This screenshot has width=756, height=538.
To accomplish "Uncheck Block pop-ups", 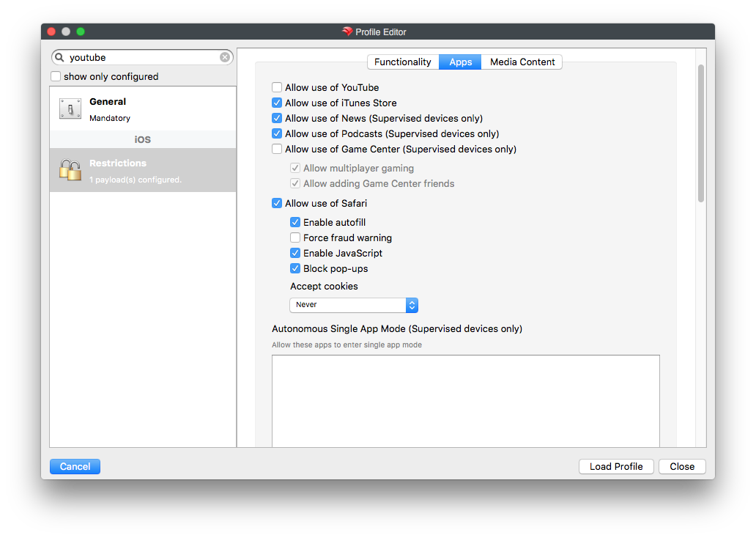I will (295, 269).
